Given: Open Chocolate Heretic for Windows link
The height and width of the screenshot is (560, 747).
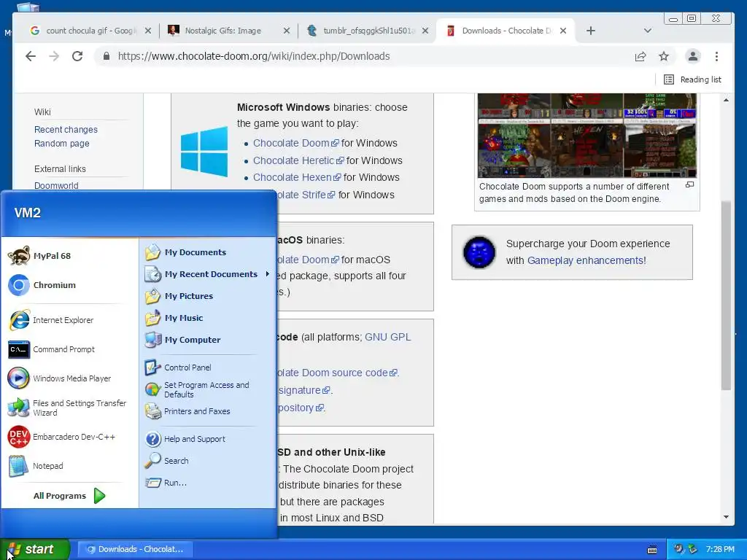Looking at the screenshot, I should [x=298, y=160].
